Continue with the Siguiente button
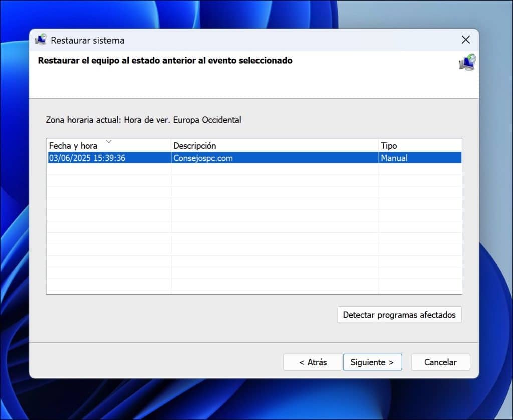 pos(372,362)
